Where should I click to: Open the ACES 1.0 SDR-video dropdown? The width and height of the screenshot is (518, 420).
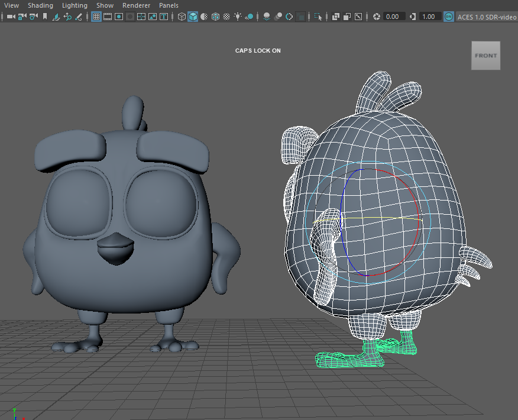486,17
